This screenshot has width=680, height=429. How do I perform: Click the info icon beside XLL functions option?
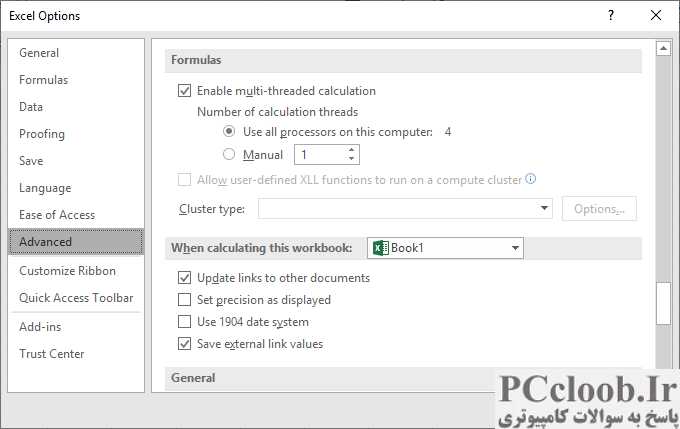coord(530,179)
